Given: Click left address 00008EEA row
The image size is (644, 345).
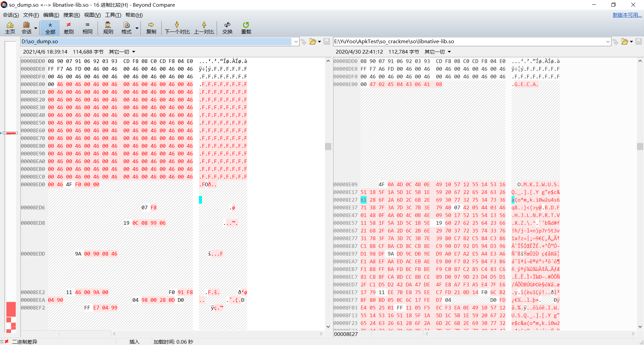Looking at the screenshot, I should tap(33, 300).
